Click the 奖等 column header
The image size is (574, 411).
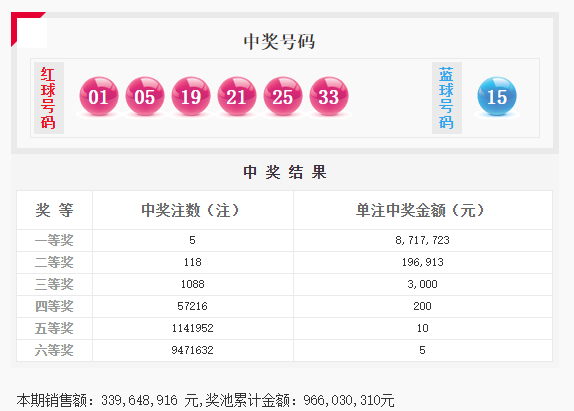pos(55,210)
